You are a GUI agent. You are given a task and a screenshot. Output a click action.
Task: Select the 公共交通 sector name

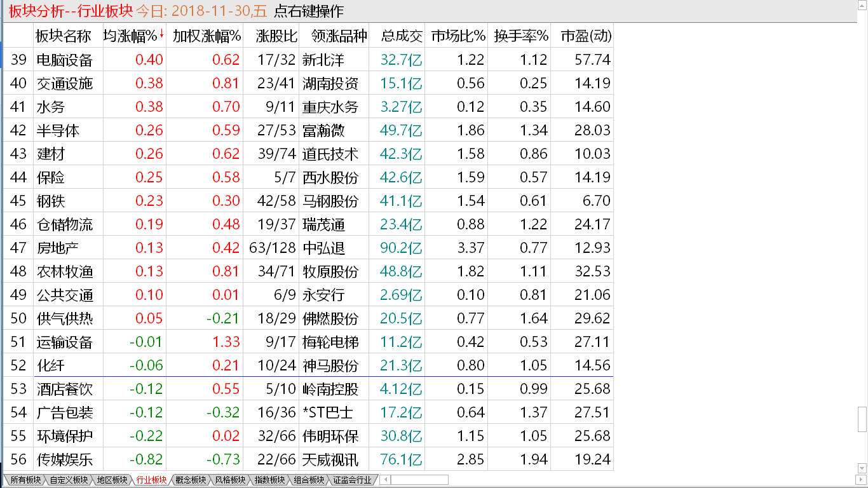coord(64,295)
